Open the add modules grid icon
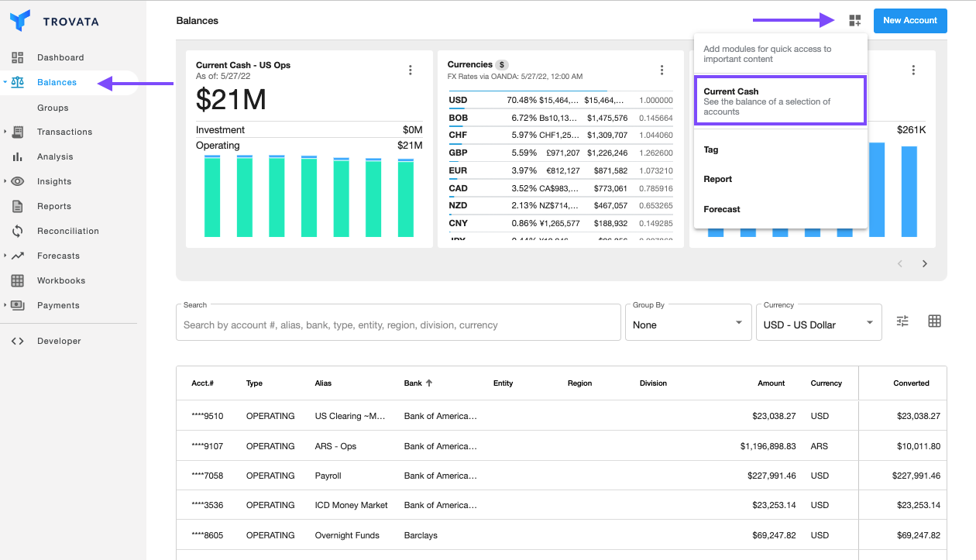The width and height of the screenshot is (976, 560). [854, 20]
